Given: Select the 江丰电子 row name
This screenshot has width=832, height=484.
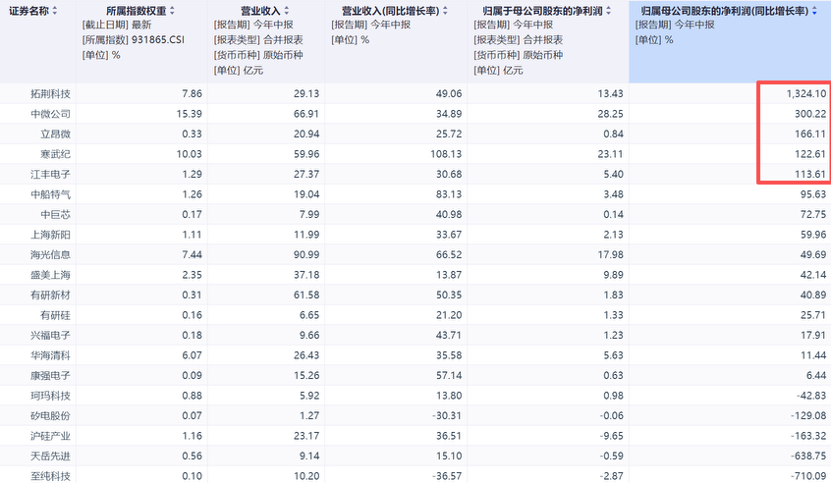Looking at the screenshot, I should click(x=50, y=175).
